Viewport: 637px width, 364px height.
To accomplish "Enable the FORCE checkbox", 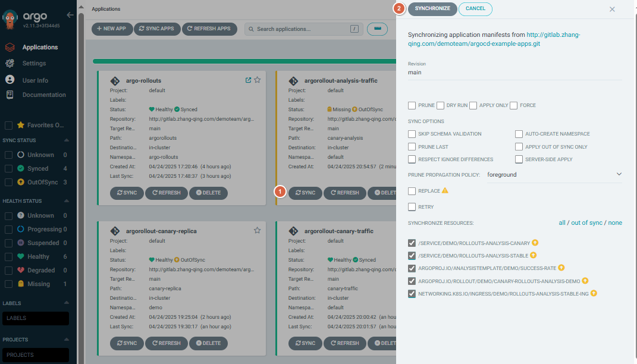I will coord(513,106).
